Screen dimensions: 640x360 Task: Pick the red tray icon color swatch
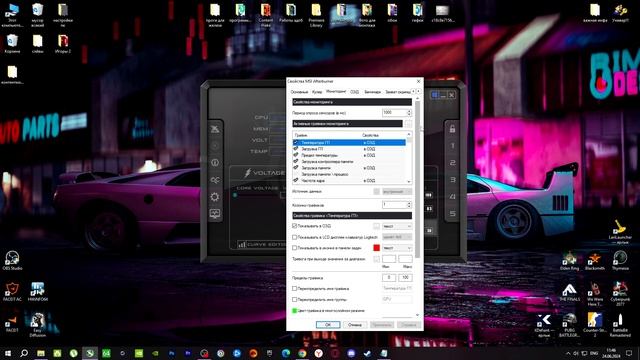pyautogui.click(x=376, y=248)
